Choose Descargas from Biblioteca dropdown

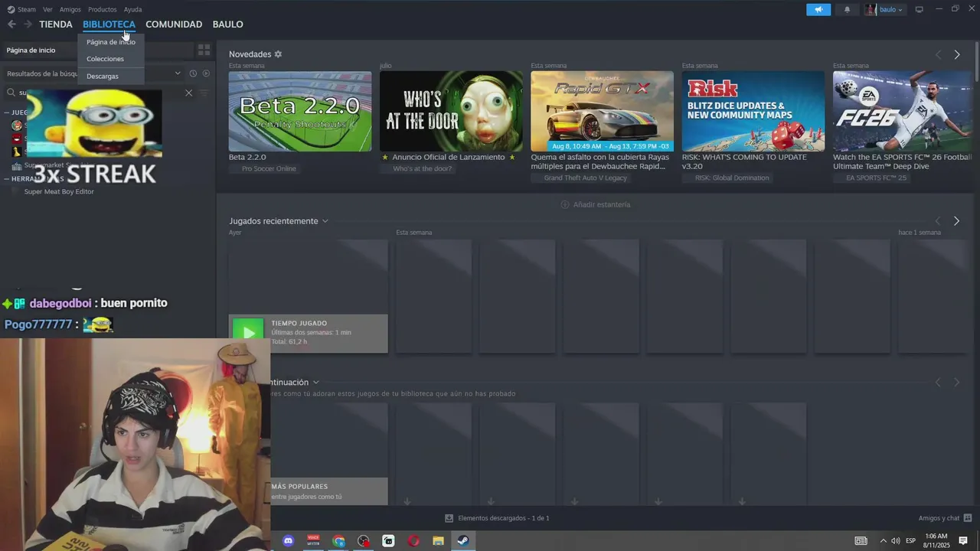(103, 77)
